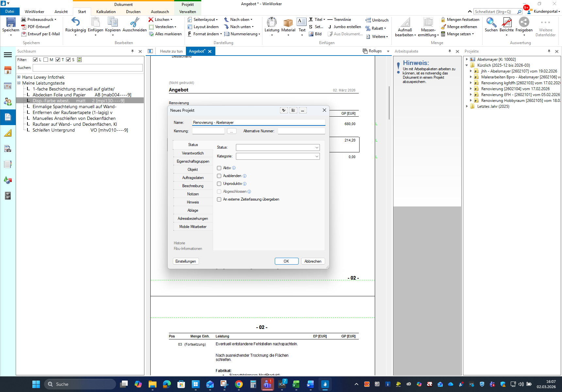Expand the Letztes Jahr (2025) folder
Viewport: 562px width, 392px height.
[x=467, y=106]
